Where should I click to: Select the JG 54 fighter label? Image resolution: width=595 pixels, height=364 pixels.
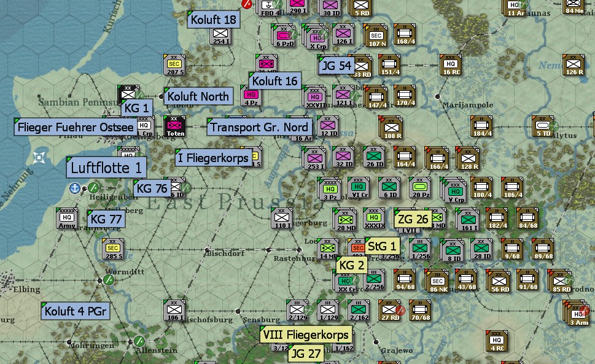[x=336, y=66]
